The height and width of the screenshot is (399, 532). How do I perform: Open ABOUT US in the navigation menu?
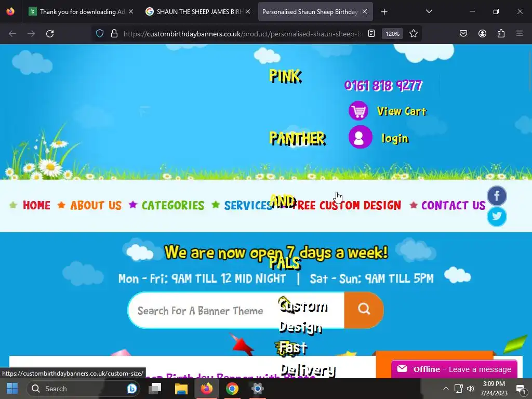96,205
